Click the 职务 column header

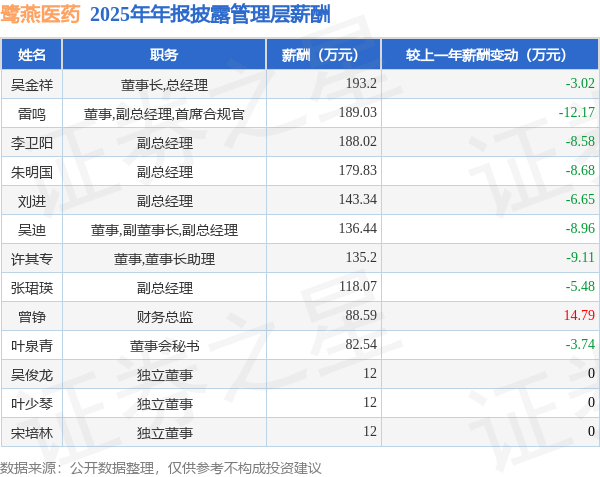(164, 55)
